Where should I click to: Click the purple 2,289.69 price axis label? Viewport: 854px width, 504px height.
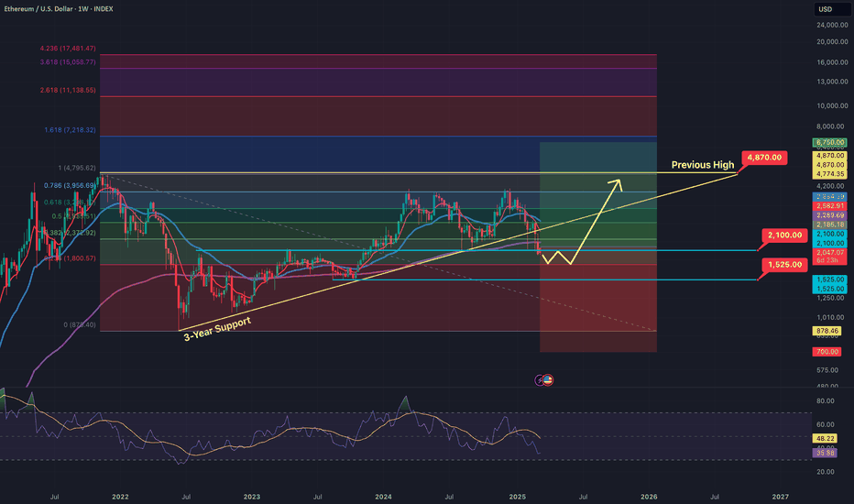click(x=829, y=215)
